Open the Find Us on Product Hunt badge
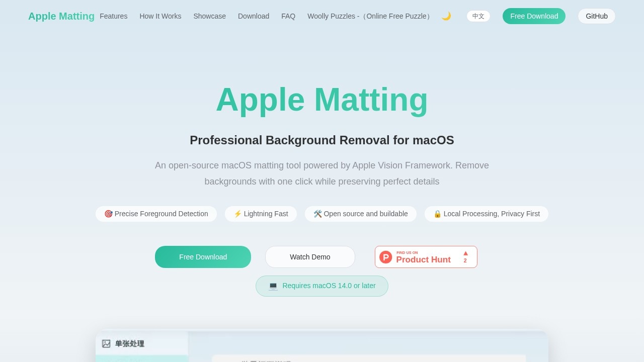The image size is (644, 362). click(x=426, y=257)
